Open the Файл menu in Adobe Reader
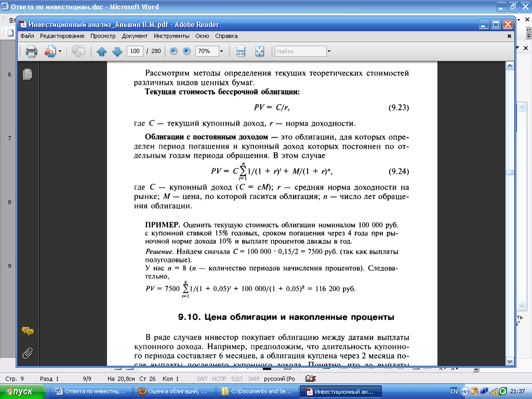This screenshot has width=532, height=399. [27, 36]
